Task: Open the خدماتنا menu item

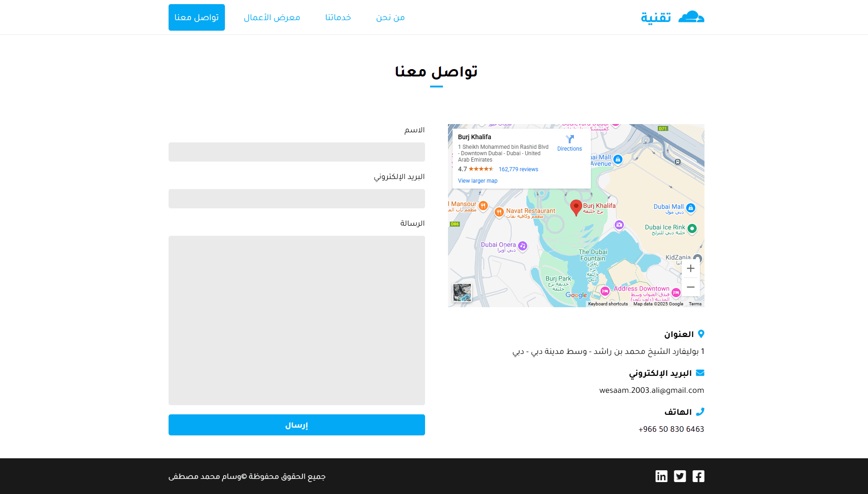Action: click(x=338, y=17)
